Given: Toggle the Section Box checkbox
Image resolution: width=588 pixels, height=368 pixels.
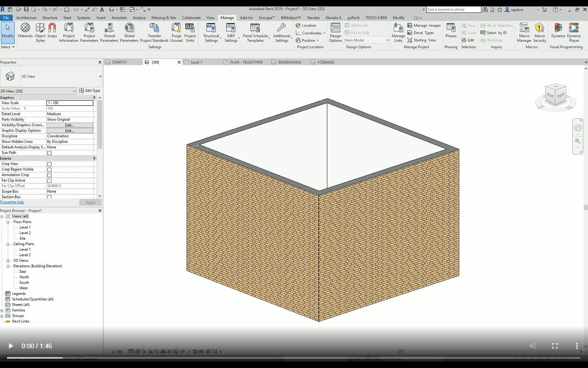Looking at the screenshot, I should (x=49, y=197).
